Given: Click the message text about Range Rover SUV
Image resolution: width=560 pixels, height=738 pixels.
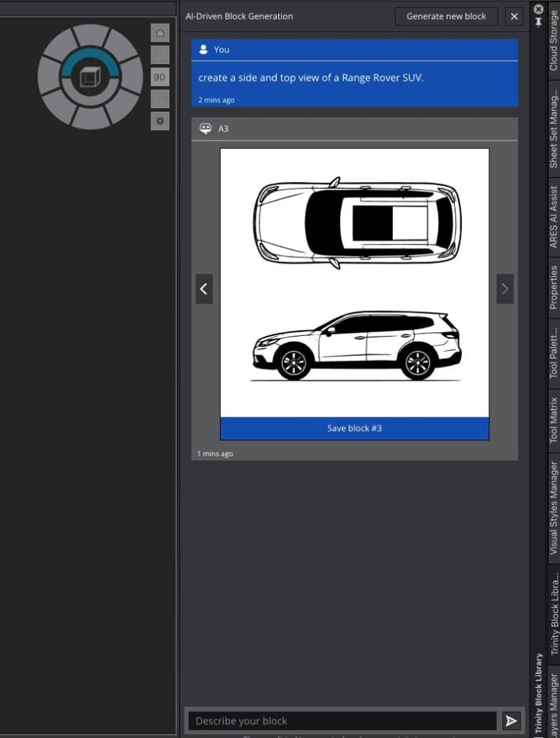Looking at the screenshot, I should point(311,78).
